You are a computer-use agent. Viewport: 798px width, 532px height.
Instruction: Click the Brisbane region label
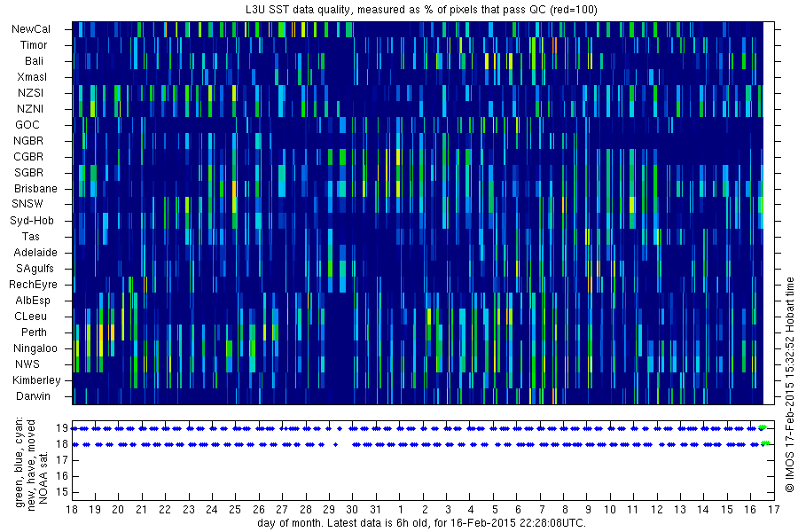[x=35, y=188]
